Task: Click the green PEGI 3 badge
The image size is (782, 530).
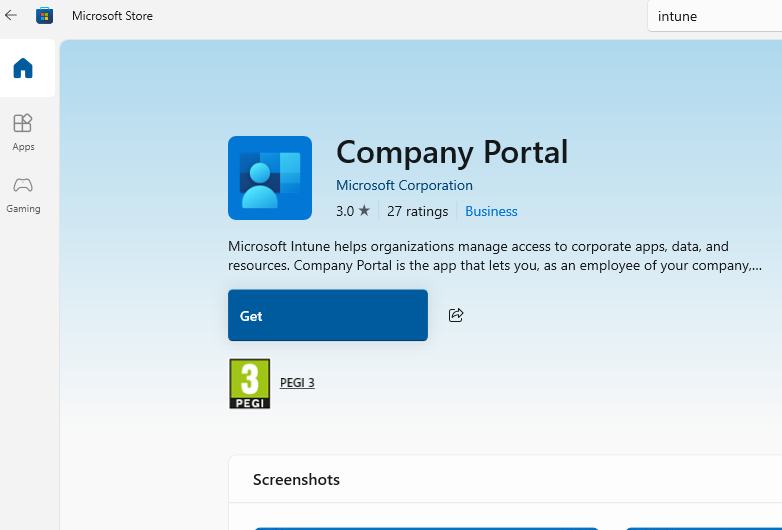Action: [249, 383]
